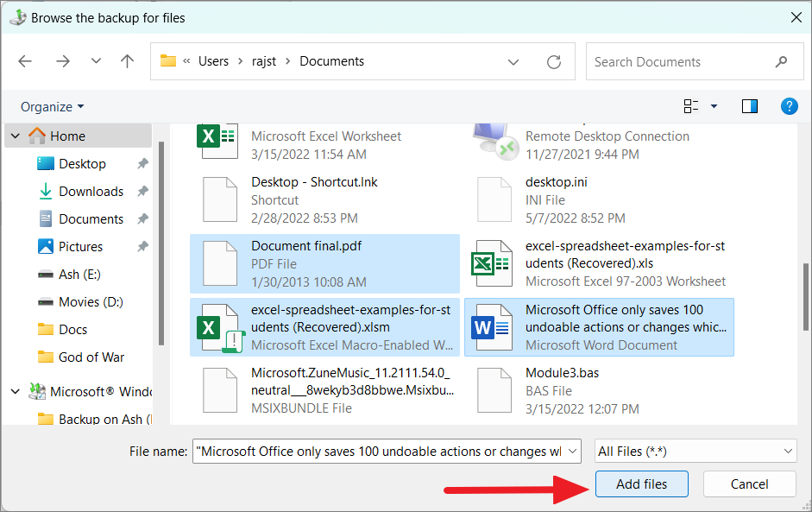Expand the File name dropdown arrow
This screenshot has width=812, height=512.
point(573,452)
